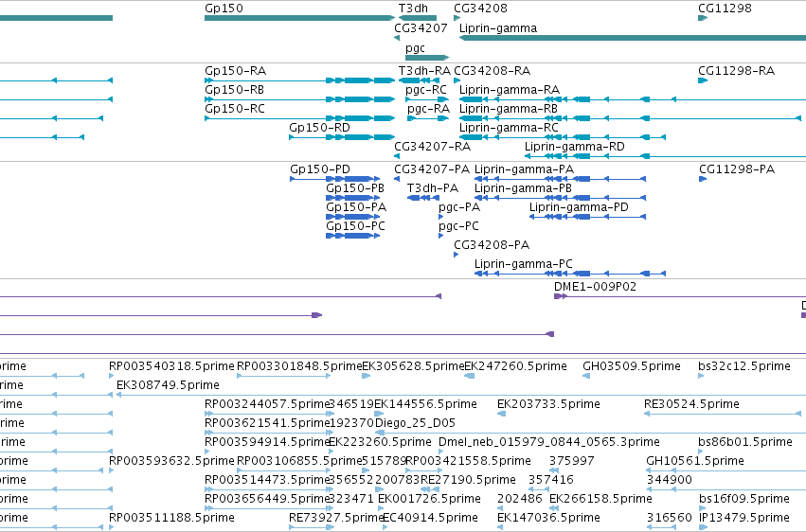Click EST RP003621541.5prime
806x532 pixels.
(267, 424)
